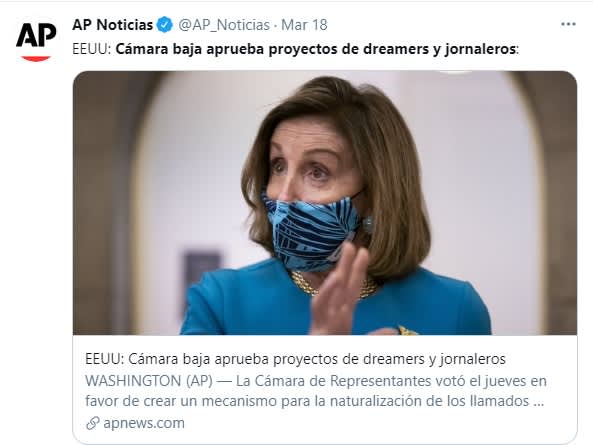Click the EEUU: prefix in the tweet text

click(92, 49)
